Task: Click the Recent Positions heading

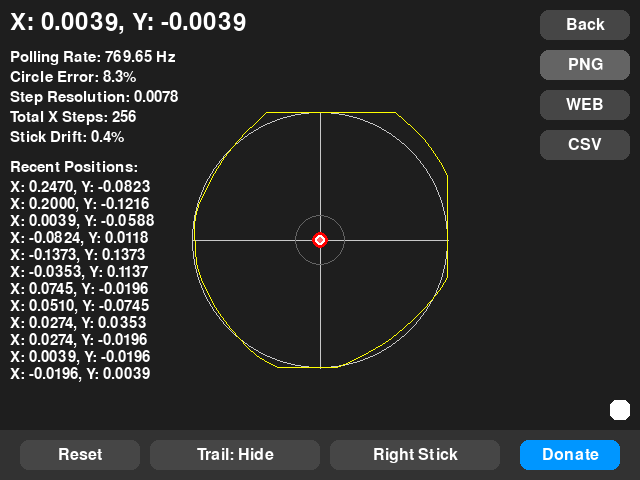Action: point(74,167)
